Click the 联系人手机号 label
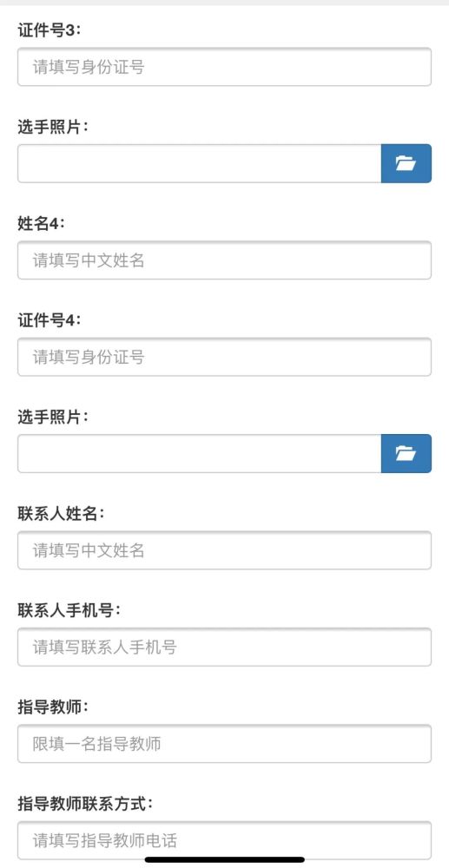The height and width of the screenshot is (868, 449). tap(69, 610)
